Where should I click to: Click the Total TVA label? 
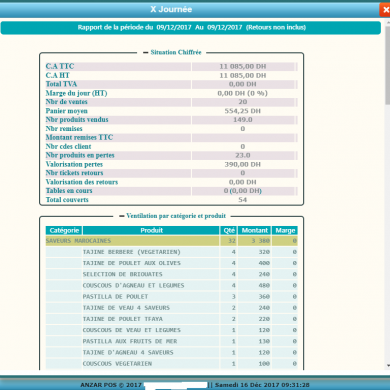(x=61, y=84)
